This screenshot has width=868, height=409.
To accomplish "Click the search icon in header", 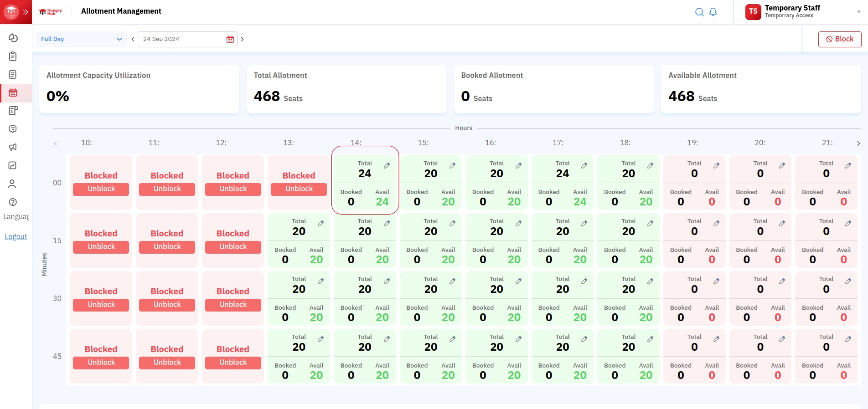I will (x=699, y=12).
